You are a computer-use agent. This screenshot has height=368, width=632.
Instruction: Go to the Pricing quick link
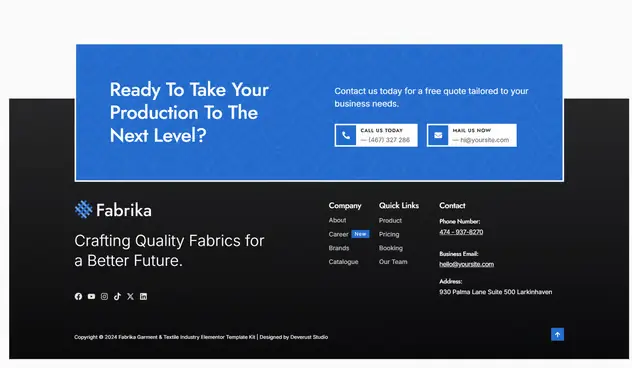(x=389, y=234)
